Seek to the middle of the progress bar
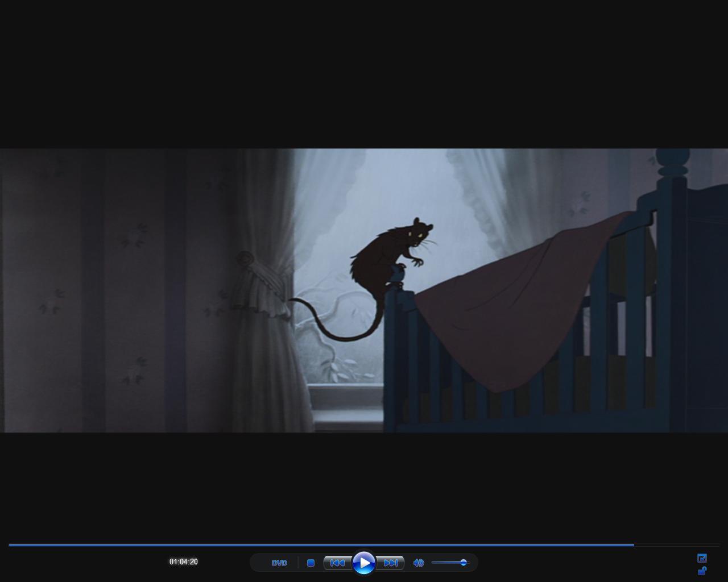 [x=364, y=545]
